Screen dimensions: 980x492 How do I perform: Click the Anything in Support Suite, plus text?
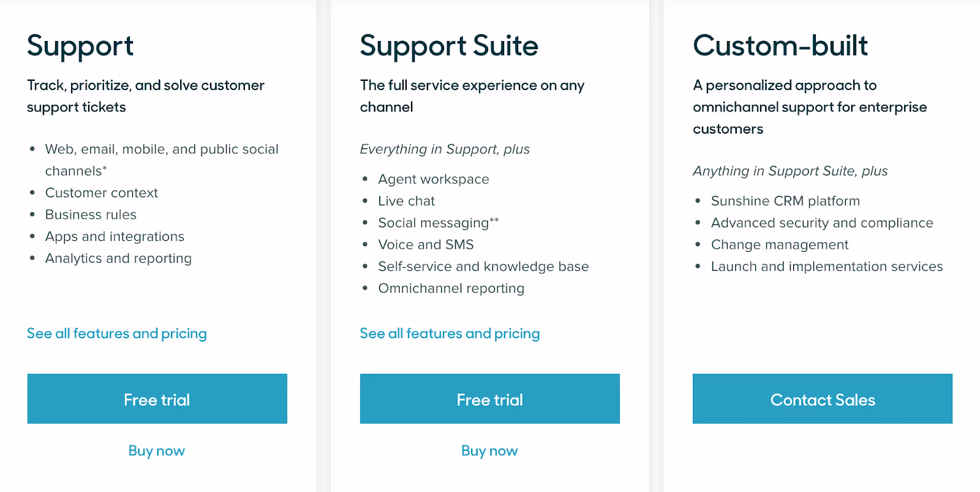click(790, 171)
